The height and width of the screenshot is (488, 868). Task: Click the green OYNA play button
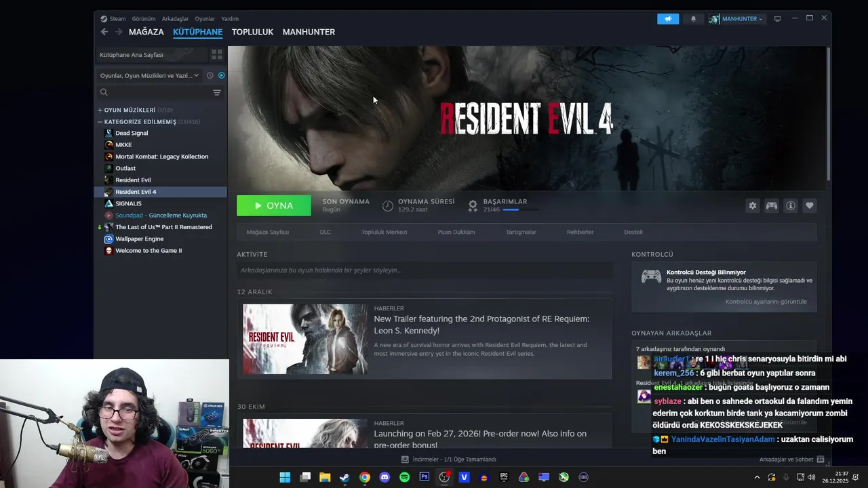(274, 205)
